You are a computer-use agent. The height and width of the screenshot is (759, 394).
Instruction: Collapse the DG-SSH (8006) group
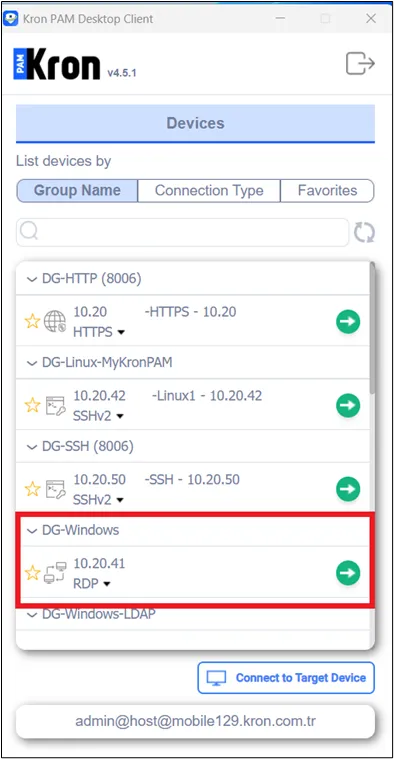(32, 447)
